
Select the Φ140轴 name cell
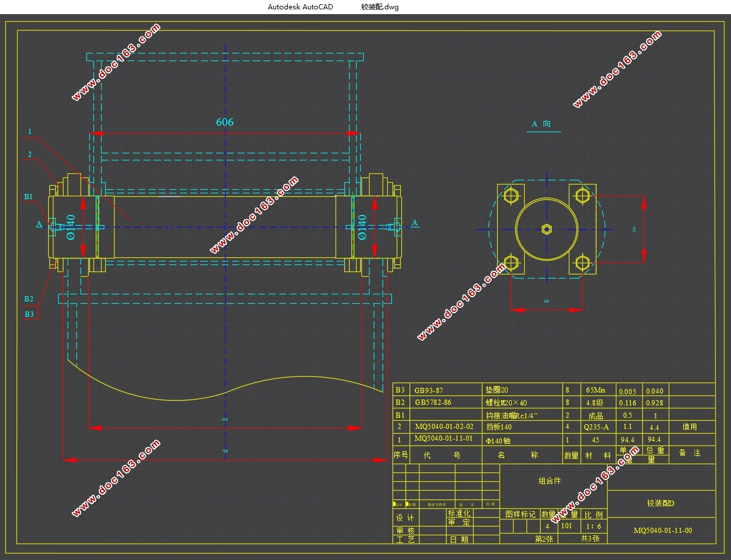pos(498,441)
